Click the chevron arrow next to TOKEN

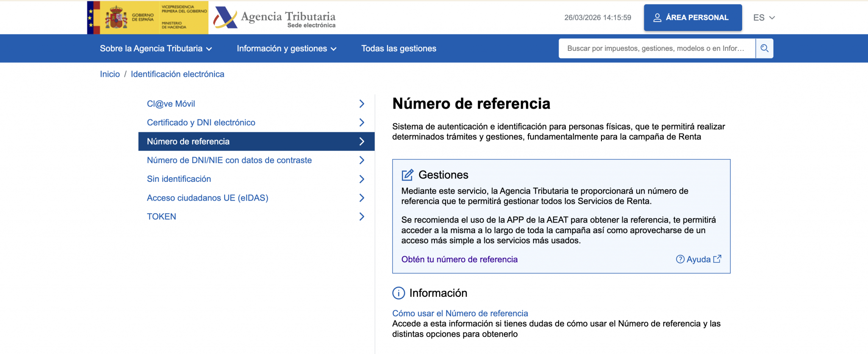click(362, 217)
